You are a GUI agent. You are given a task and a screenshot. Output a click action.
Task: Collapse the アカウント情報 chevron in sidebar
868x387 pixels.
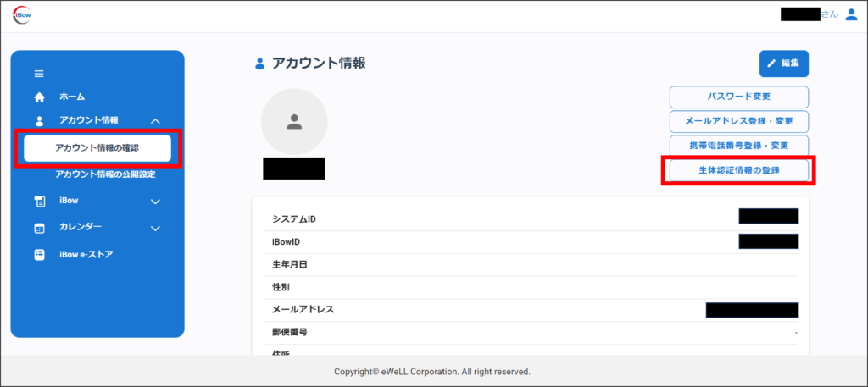(x=155, y=121)
